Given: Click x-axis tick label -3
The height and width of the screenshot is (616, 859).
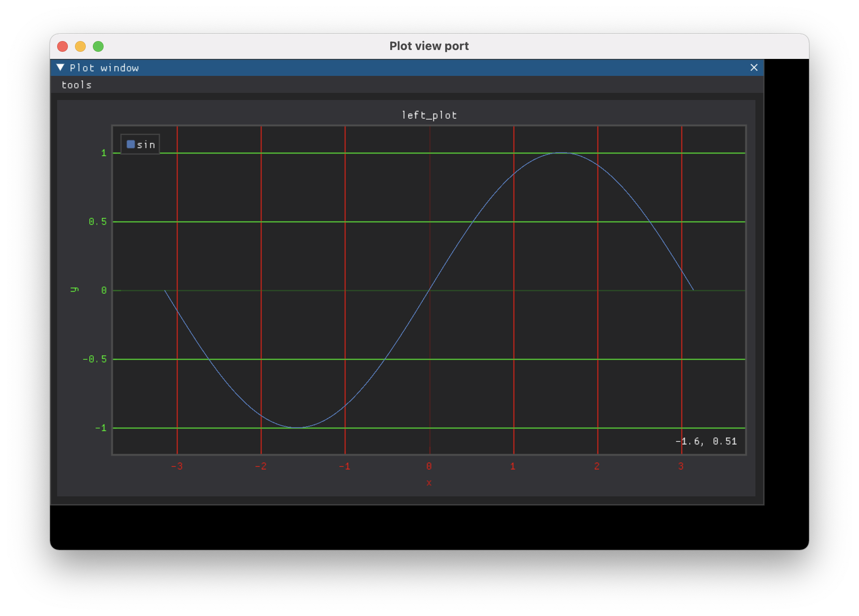Looking at the screenshot, I should (177, 466).
